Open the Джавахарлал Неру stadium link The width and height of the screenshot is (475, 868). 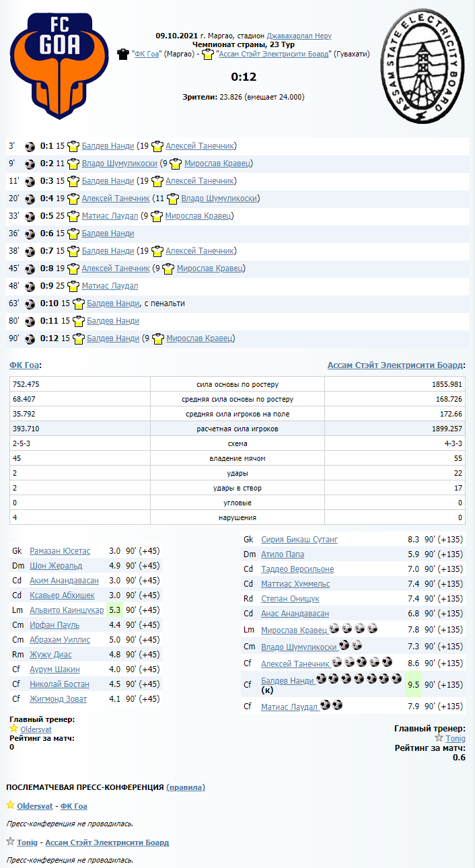299,36
